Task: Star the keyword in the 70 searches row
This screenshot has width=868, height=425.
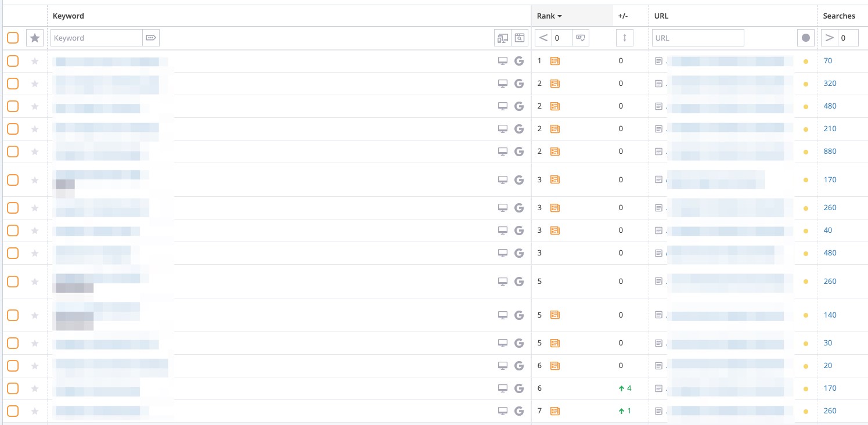Action: [35, 61]
